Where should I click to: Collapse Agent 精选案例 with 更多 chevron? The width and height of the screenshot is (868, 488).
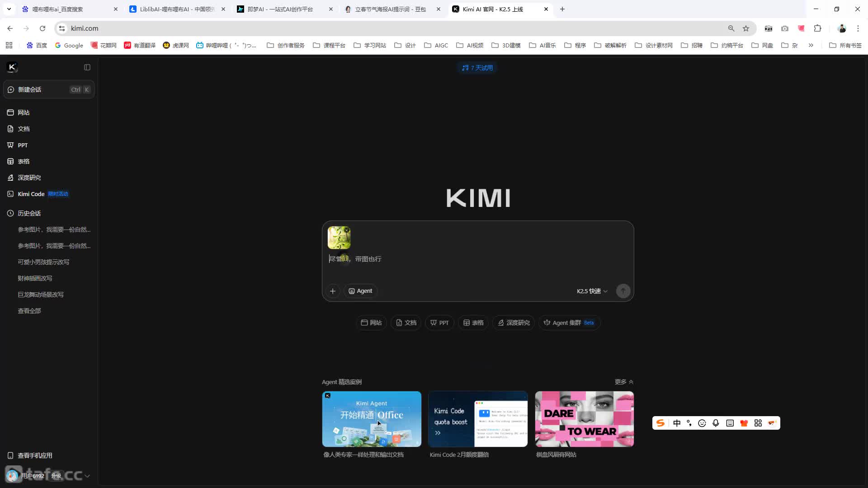point(624,382)
